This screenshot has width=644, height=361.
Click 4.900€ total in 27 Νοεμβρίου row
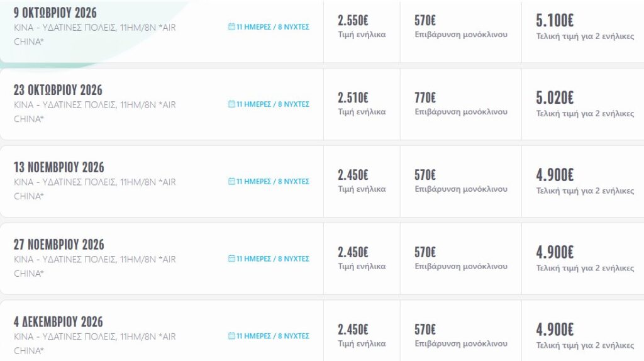coord(555,252)
